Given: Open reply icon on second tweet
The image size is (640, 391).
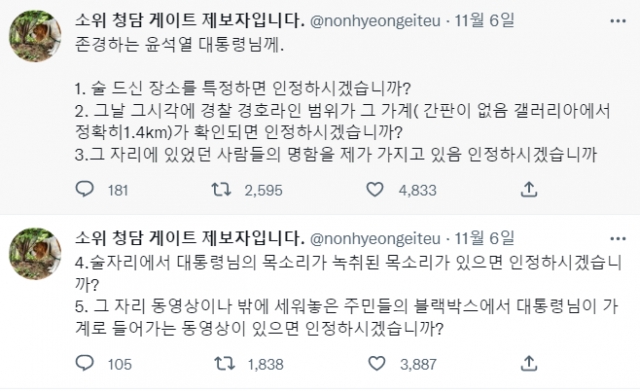Looking at the screenshot, I should point(84,363).
